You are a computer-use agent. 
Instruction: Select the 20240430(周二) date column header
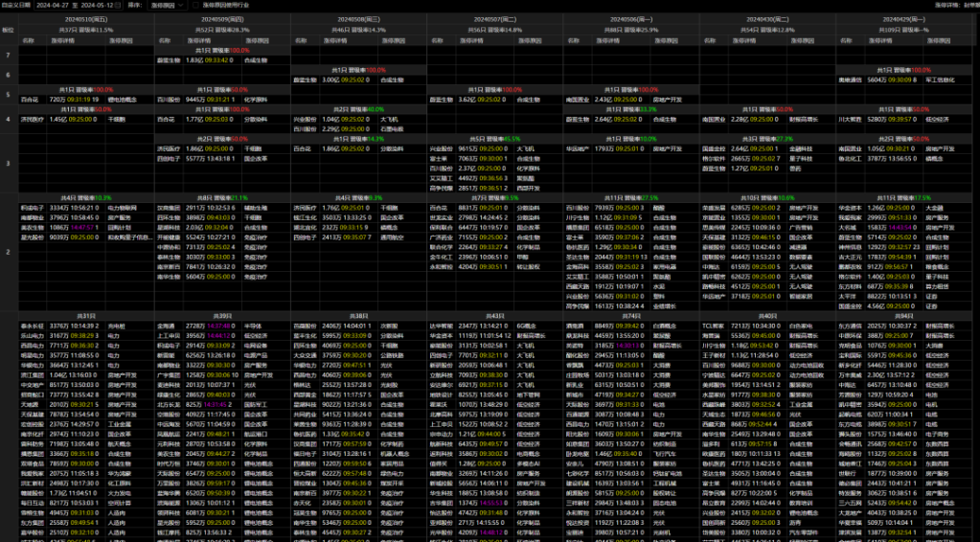coord(767,20)
